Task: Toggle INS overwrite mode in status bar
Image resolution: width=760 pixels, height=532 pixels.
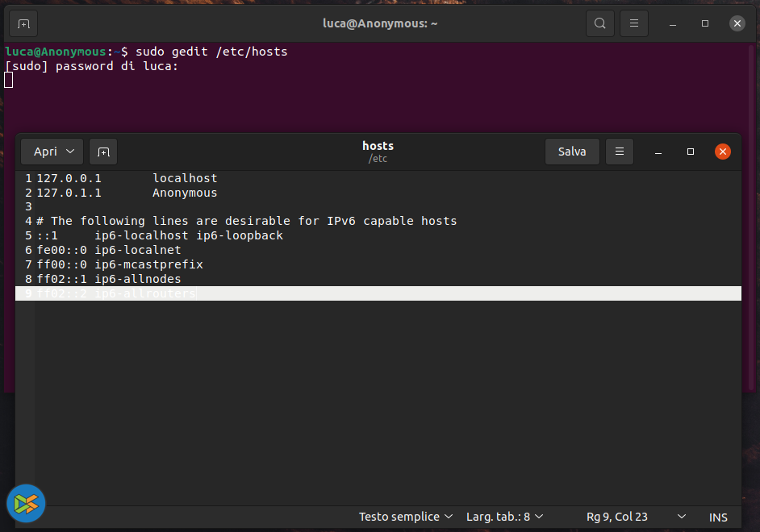Action: (x=718, y=517)
